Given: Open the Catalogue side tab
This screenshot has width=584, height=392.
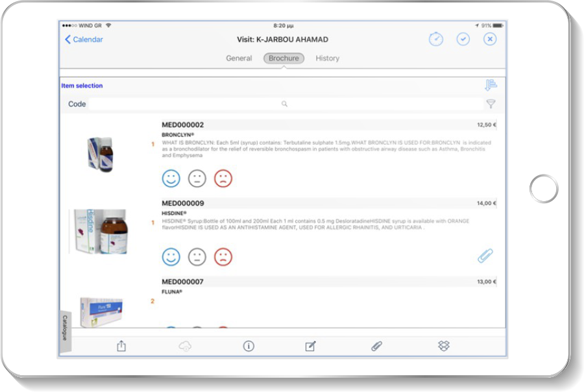Looking at the screenshot, I should point(65,331).
